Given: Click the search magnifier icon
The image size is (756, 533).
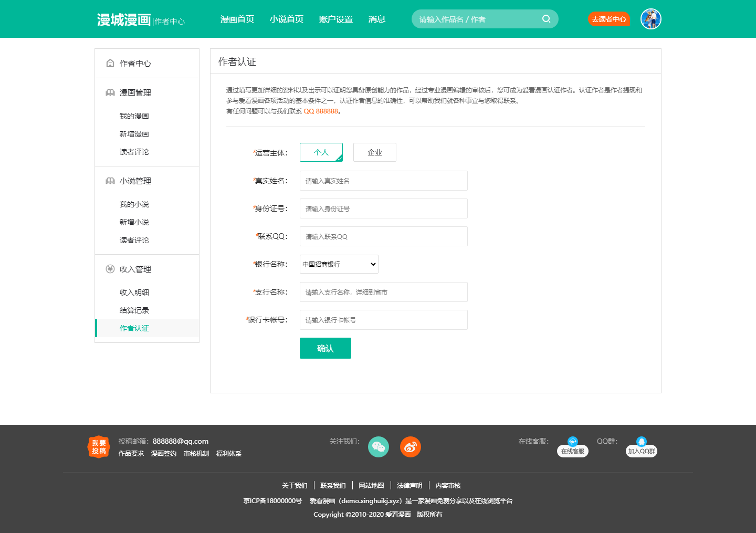Looking at the screenshot, I should (x=546, y=19).
